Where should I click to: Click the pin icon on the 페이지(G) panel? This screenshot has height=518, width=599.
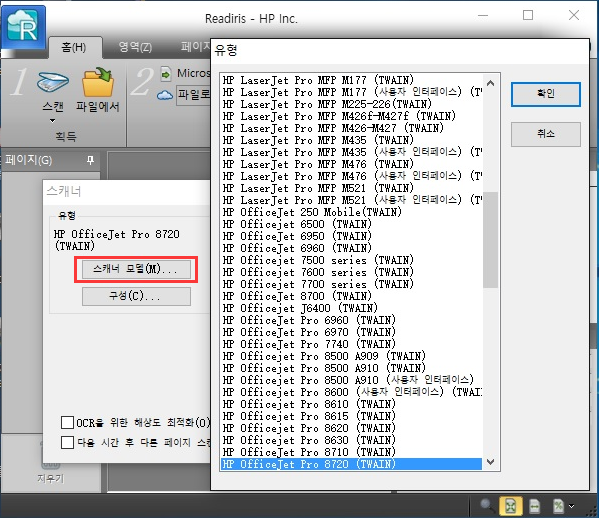pos(90,160)
